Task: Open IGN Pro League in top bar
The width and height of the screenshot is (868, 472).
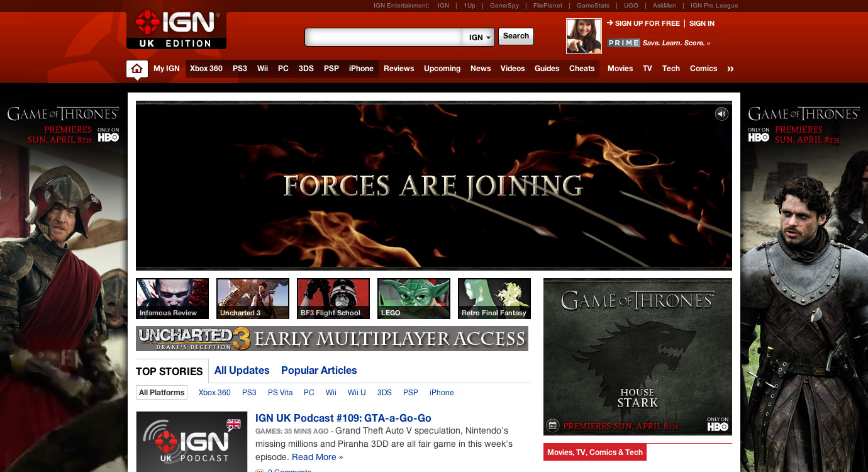Action: (x=714, y=6)
